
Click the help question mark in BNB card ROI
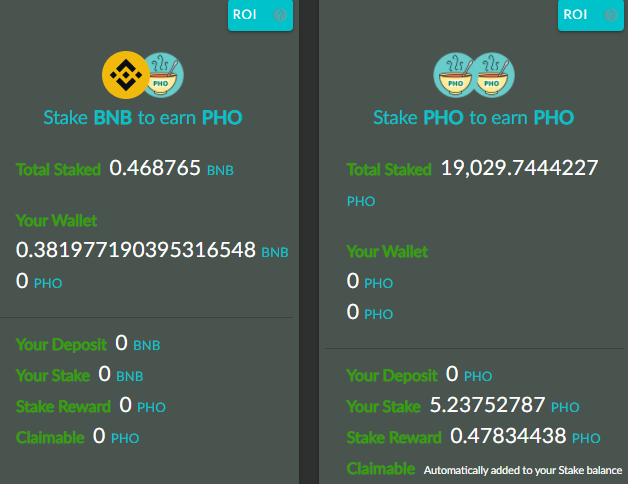[x=280, y=15]
